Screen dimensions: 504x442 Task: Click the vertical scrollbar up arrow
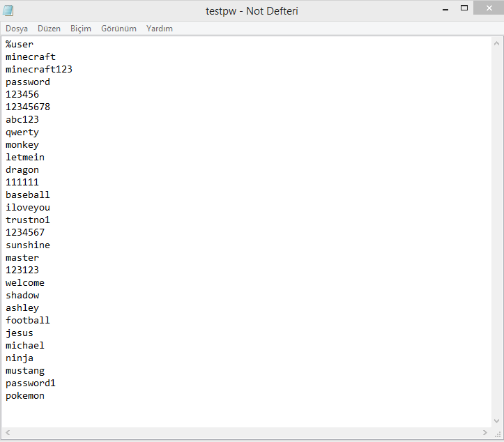click(x=496, y=44)
